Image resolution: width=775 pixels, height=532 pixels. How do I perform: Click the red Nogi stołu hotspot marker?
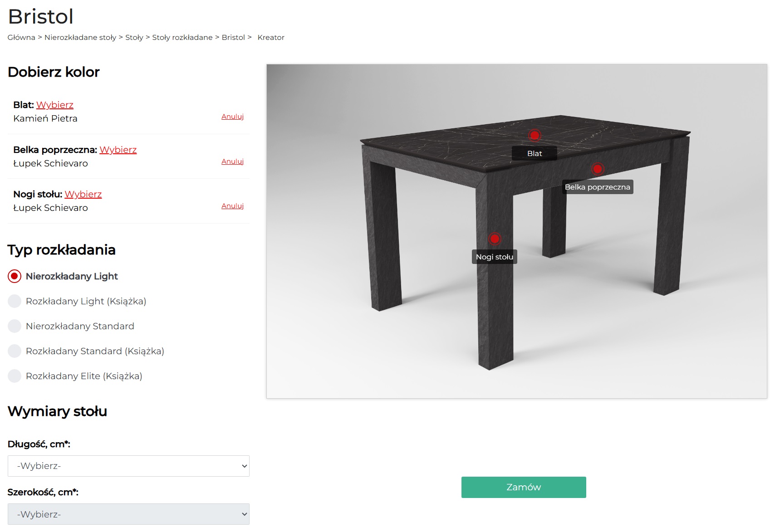point(495,239)
